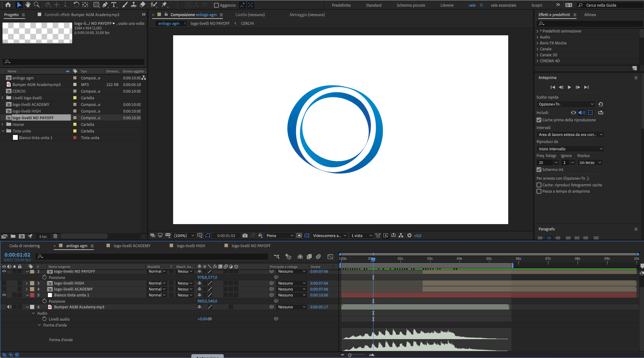Enable the Aggancio snapping checkbox
Viewport: 644px width, 358px height.
217,5
